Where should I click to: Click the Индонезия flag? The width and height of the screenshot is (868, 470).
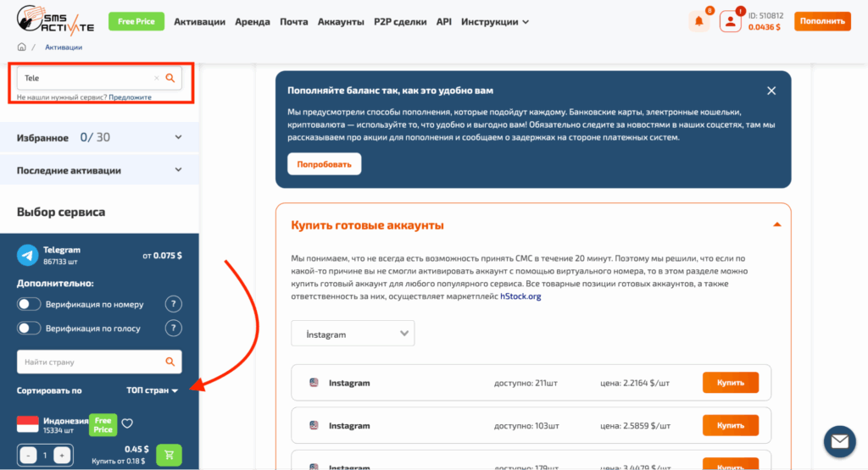point(28,424)
